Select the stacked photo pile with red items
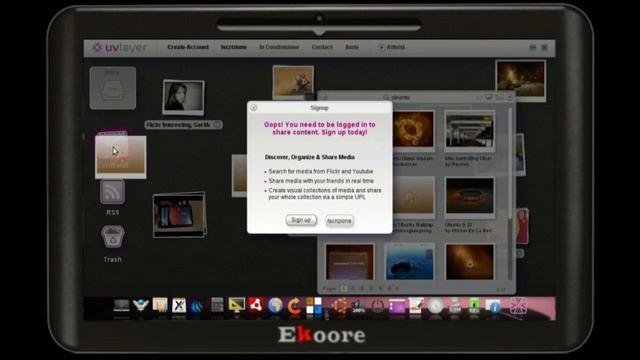The height and width of the screenshot is (360, 640). [180, 215]
